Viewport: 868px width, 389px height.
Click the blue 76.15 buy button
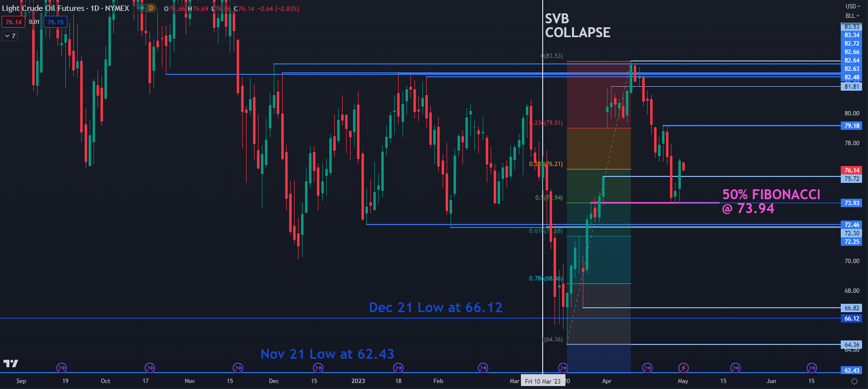(55, 22)
